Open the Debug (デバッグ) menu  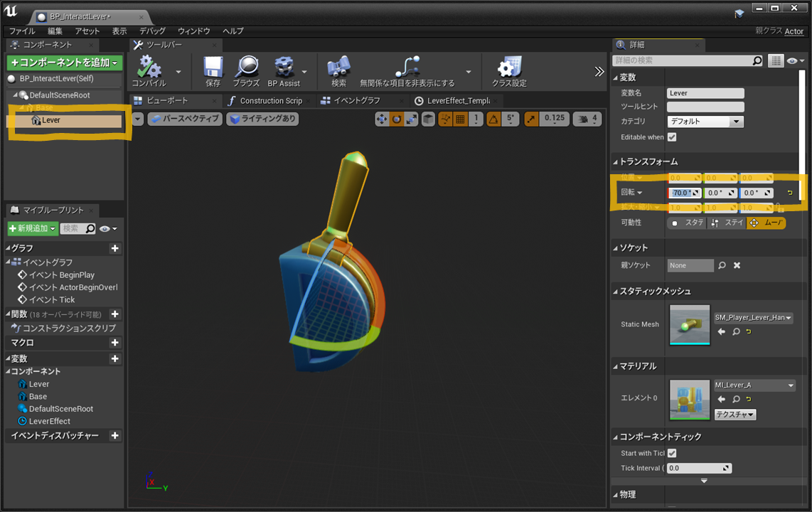coord(152,31)
